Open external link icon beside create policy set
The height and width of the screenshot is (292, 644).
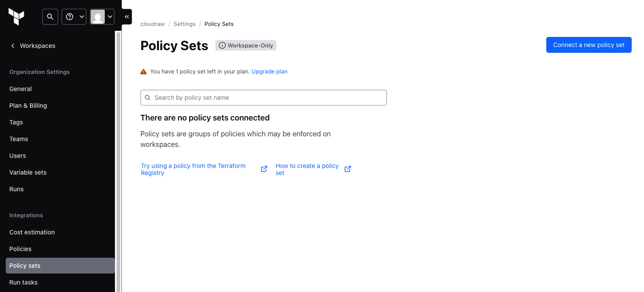pyautogui.click(x=348, y=169)
